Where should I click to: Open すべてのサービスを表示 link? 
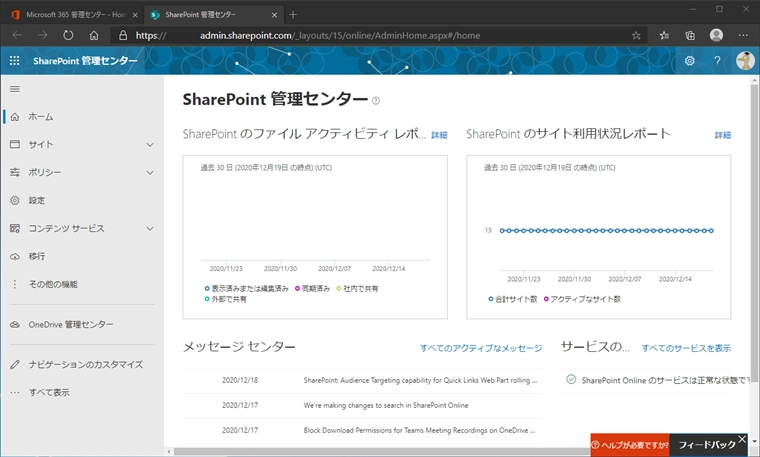coord(686,348)
